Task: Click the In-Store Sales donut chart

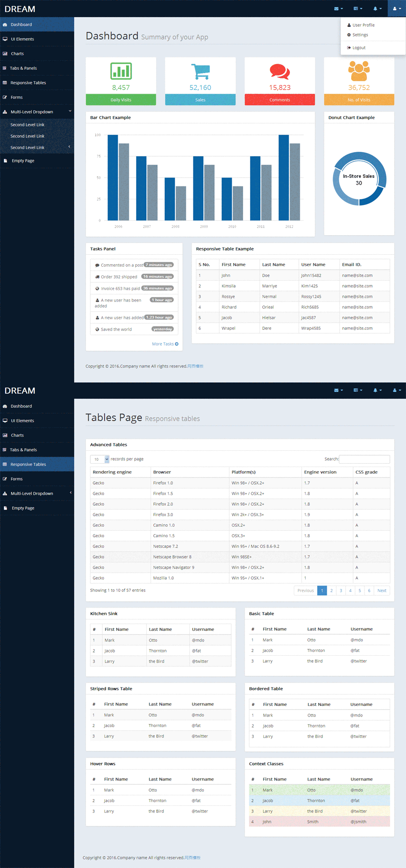Action: click(359, 179)
